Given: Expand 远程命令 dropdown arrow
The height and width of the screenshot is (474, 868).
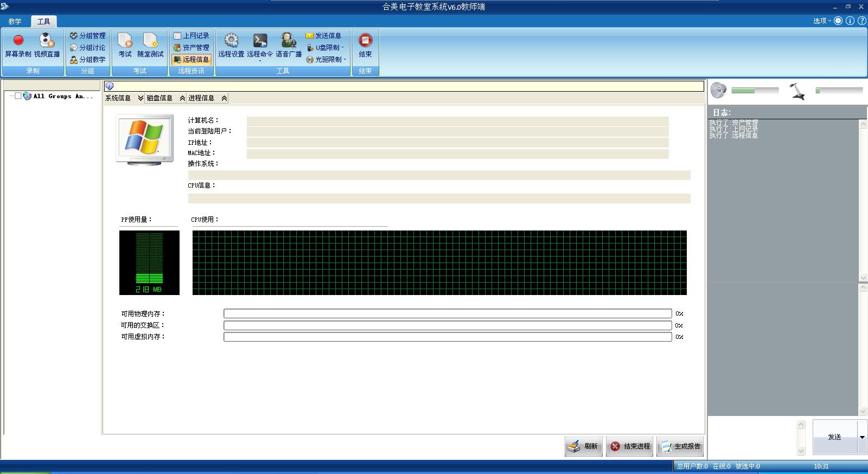Looking at the screenshot, I should click(260, 61).
